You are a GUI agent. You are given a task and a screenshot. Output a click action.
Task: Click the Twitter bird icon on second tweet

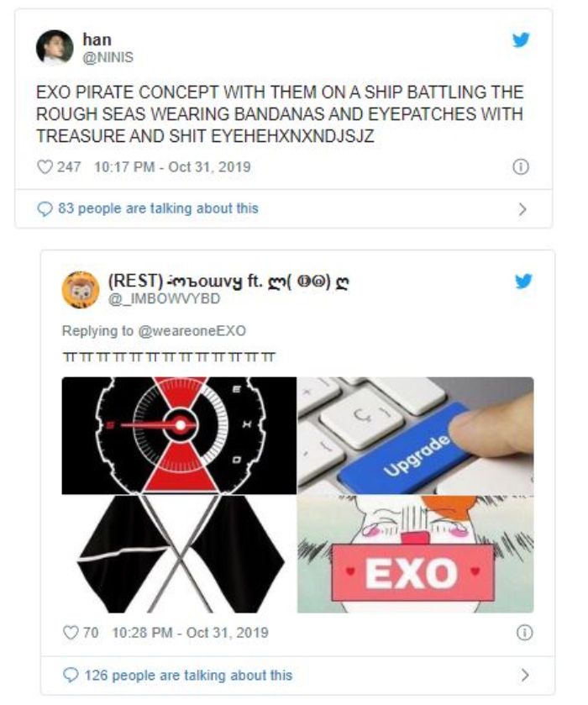[523, 281]
